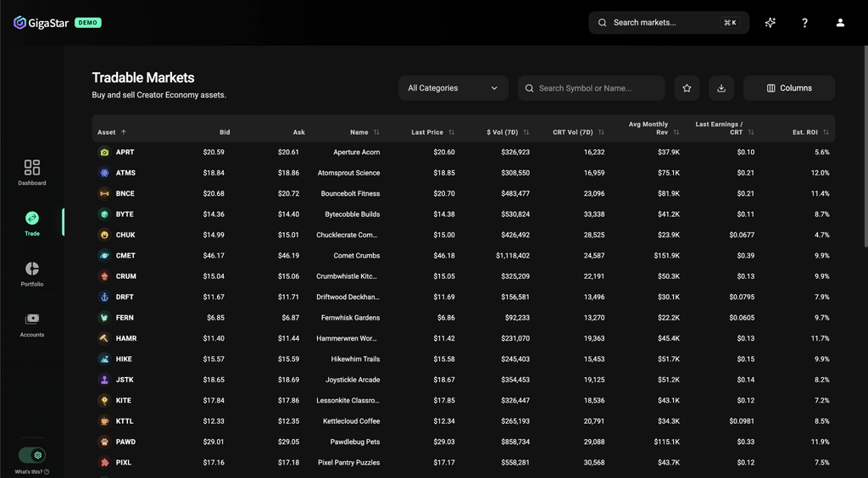Show favorites with the star button
Image resolution: width=868 pixels, height=478 pixels.
[687, 88]
